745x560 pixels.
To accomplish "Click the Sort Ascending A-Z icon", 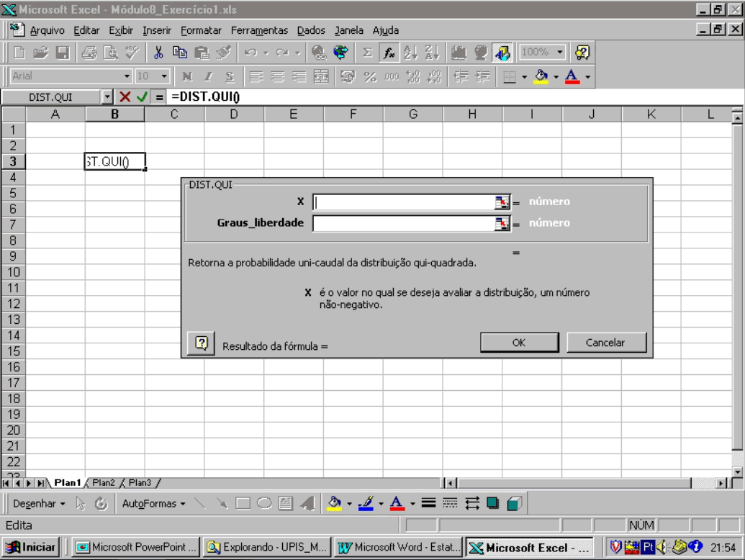I will [x=410, y=53].
